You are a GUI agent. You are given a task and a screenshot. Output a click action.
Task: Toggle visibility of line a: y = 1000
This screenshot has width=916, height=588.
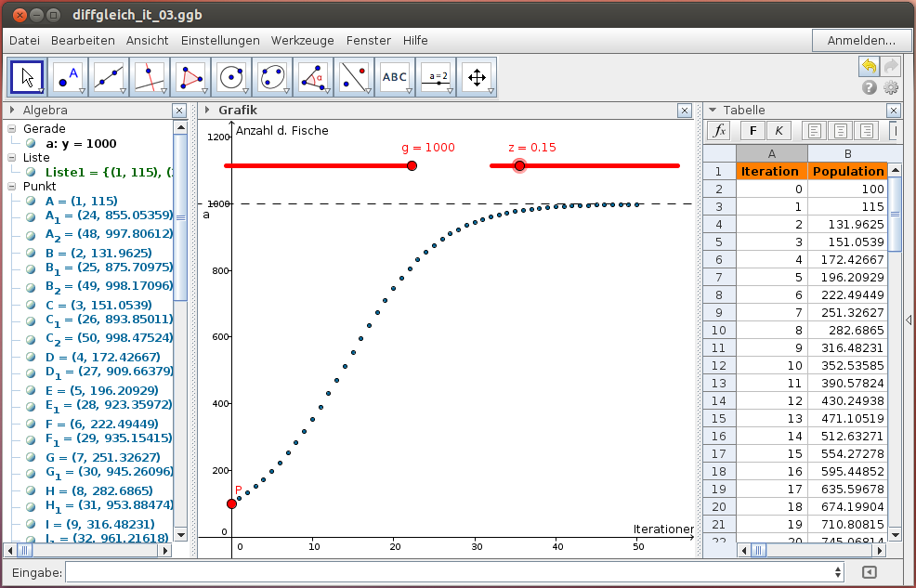[31, 143]
